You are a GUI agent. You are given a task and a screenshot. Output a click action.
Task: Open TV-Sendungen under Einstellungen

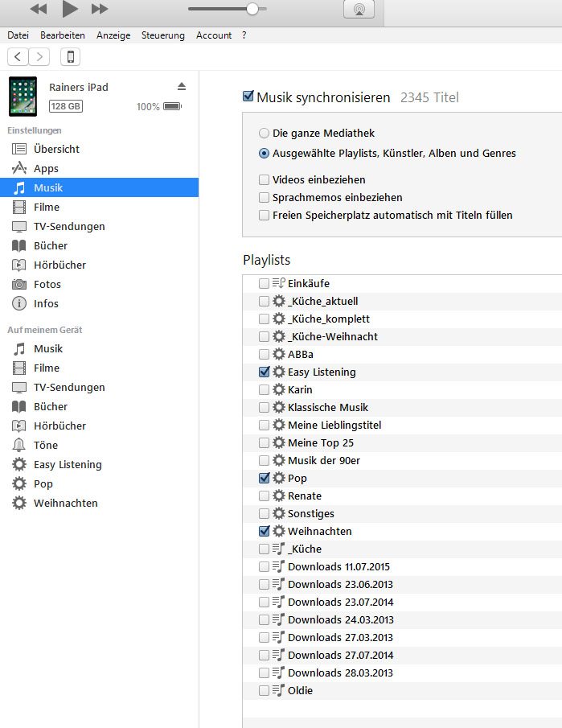(x=100, y=227)
